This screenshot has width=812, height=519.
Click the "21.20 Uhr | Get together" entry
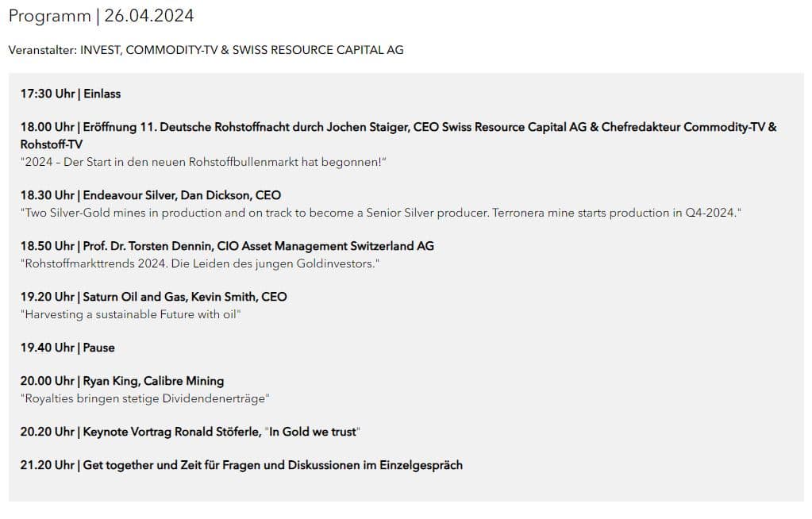coord(241,465)
